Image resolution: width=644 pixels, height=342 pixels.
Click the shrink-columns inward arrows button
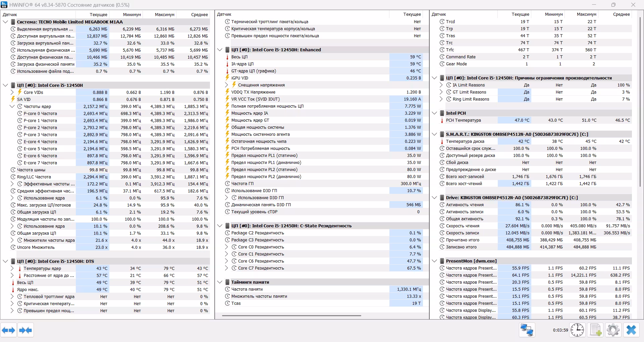25,330
